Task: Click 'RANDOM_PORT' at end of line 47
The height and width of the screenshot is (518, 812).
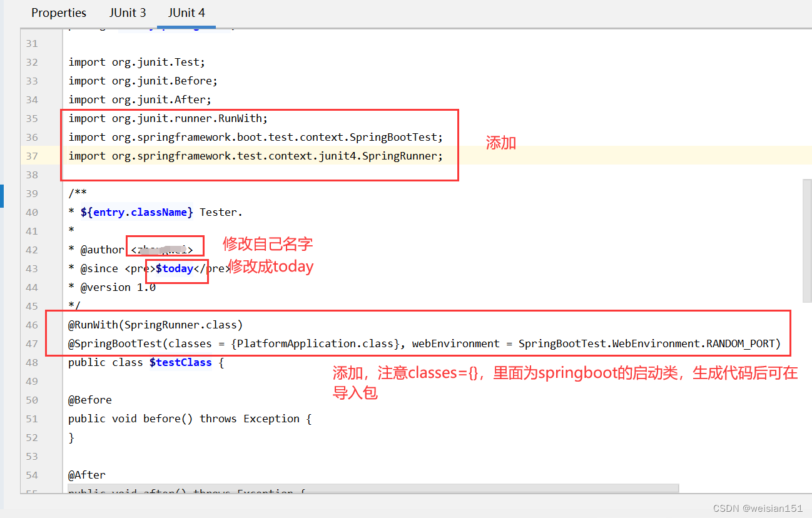Action: coord(741,343)
